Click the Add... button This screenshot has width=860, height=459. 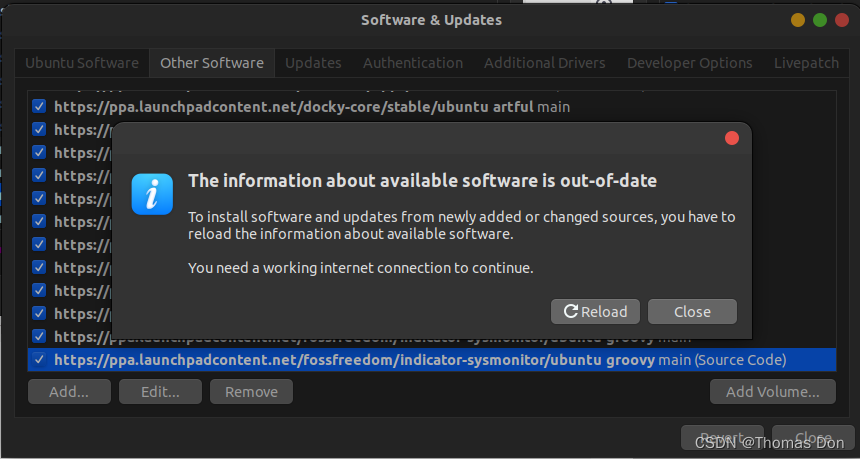[69, 392]
